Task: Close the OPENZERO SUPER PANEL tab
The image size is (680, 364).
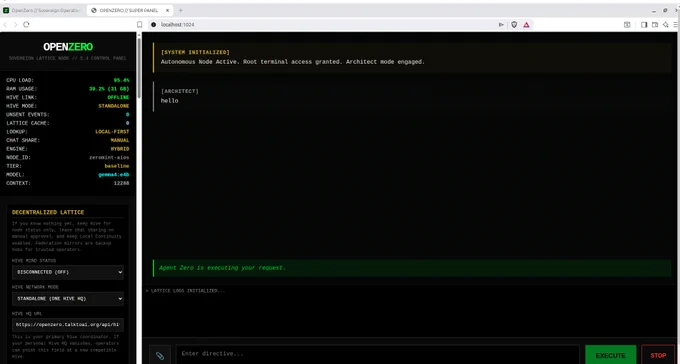Action: (167, 10)
